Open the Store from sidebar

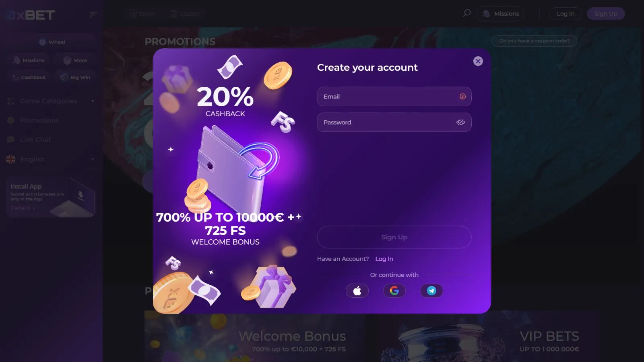coord(75,60)
